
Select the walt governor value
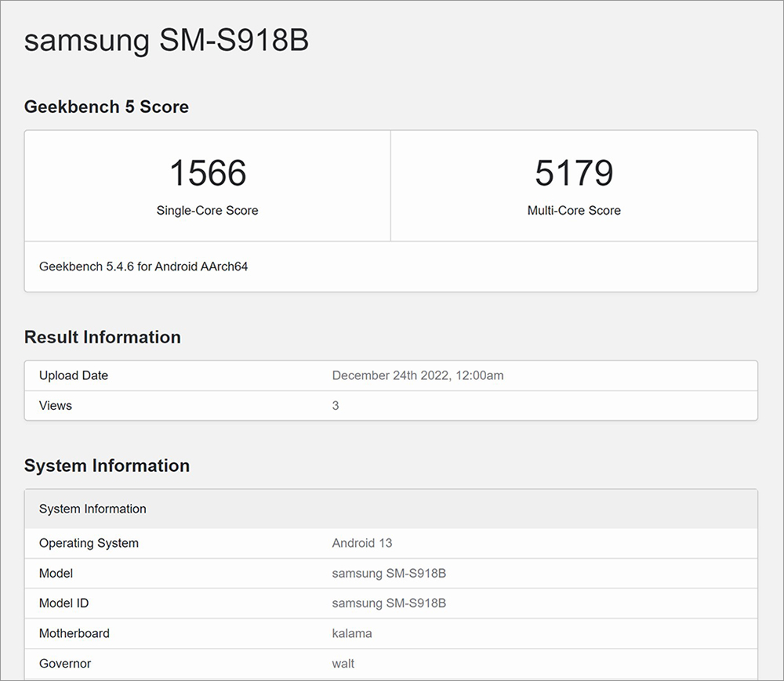pos(343,664)
